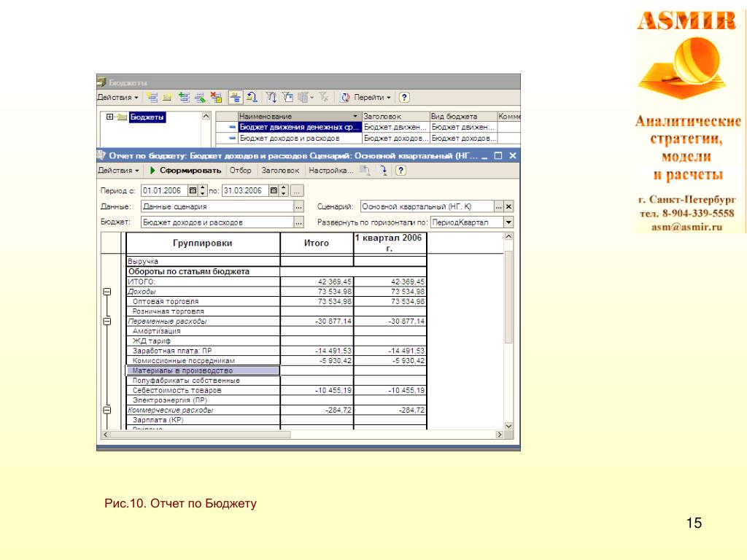Click the Отбор button

point(240,171)
